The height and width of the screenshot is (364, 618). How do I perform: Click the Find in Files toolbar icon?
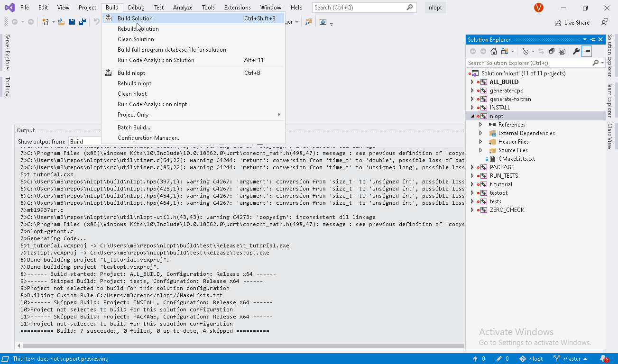tap(309, 22)
